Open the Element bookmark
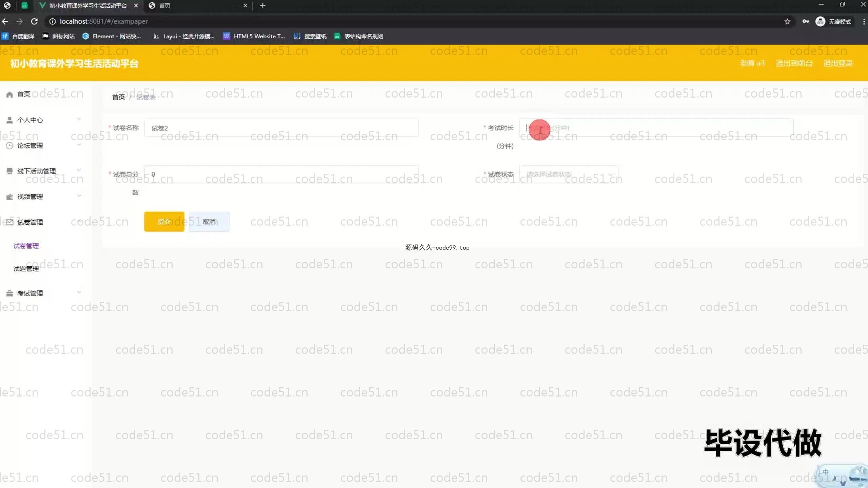The width and height of the screenshot is (868, 488). tap(112, 36)
